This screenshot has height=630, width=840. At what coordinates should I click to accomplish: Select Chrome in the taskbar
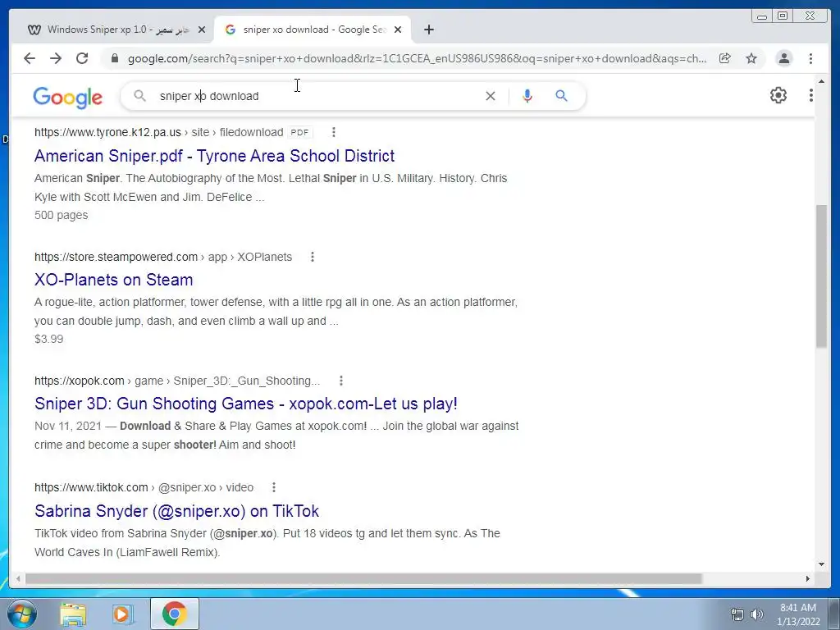[x=175, y=614]
